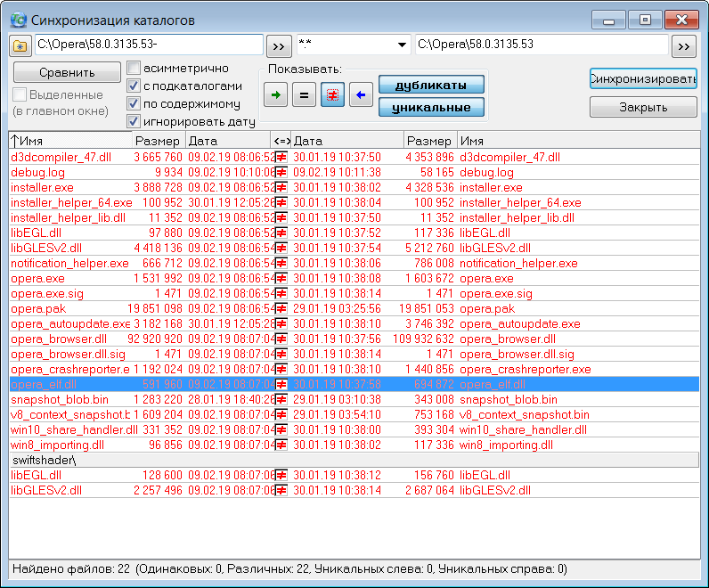Select the right installer_helper_64.exe file name
The height and width of the screenshot is (588, 709).
click(520, 202)
